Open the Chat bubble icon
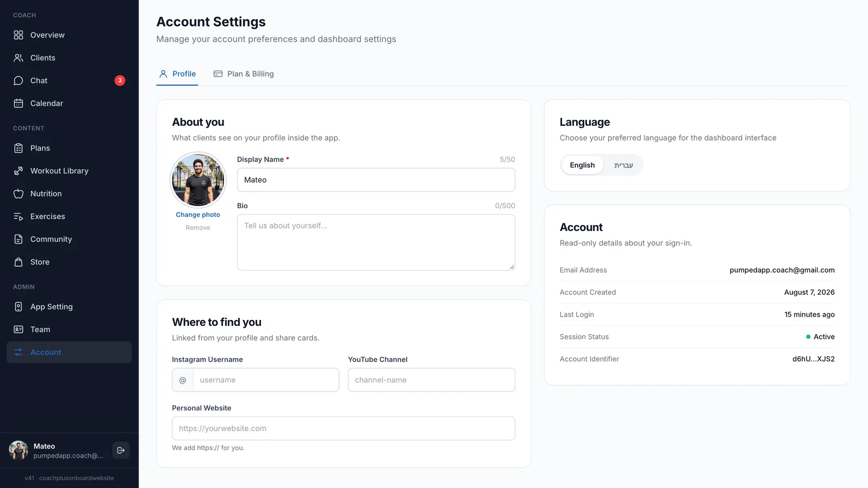Viewport: 868px width, 488px height. point(18,80)
